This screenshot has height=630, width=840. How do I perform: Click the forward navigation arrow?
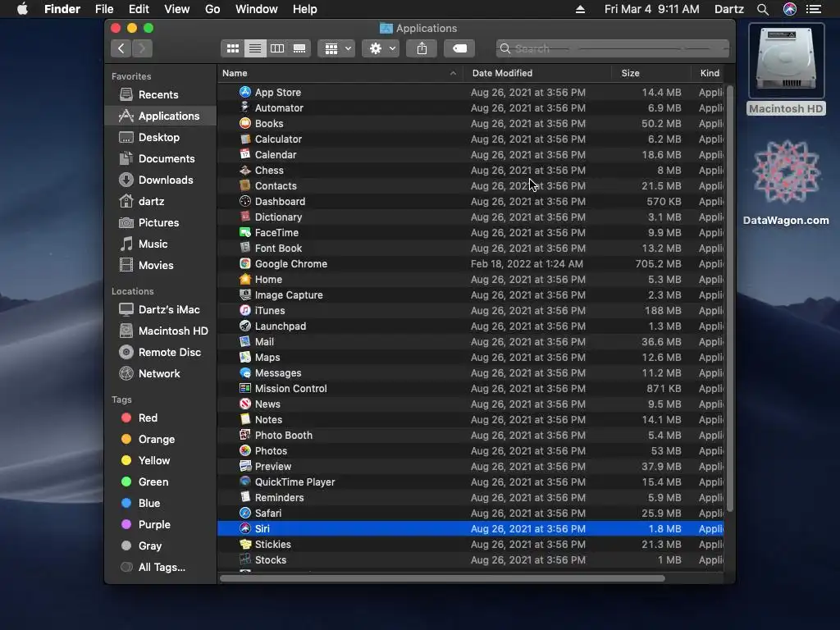(x=142, y=48)
